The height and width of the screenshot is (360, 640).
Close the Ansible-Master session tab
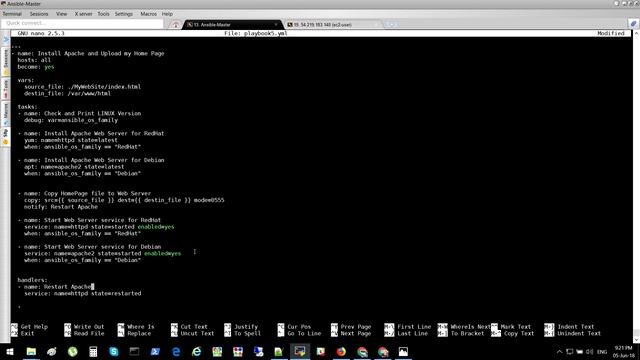click(276, 24)
